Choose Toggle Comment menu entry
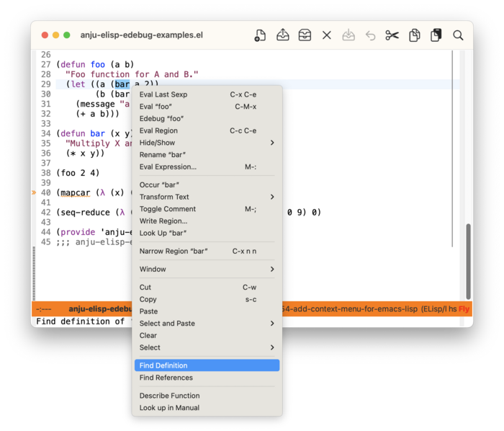This screenshot has width=504, height=431. (207, 209)
